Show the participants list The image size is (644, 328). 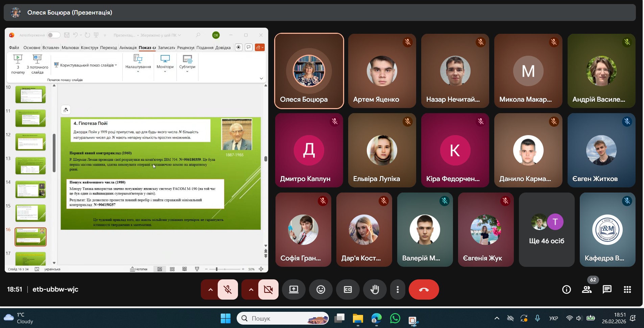coord(587,289)
